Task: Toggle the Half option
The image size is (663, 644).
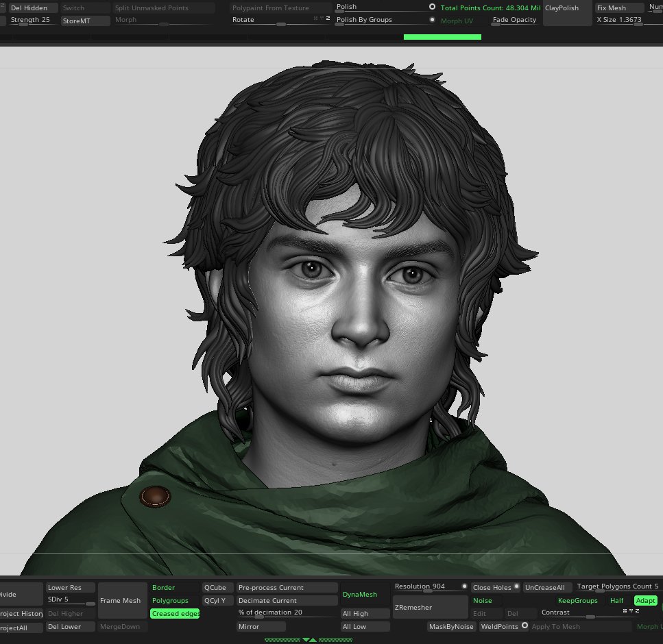Action: (617, 600)
